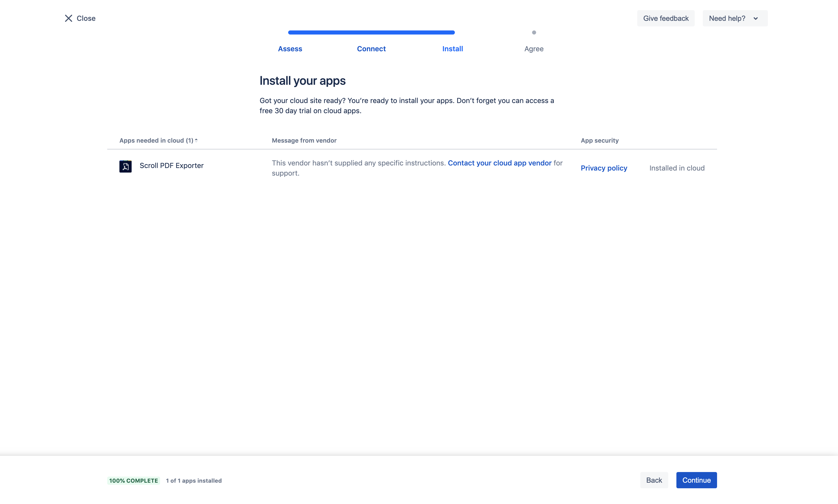This screenshot has width=838, height=504.
Task: Sort by Apps needed in cloud column
Action: [x=156, y=140]
